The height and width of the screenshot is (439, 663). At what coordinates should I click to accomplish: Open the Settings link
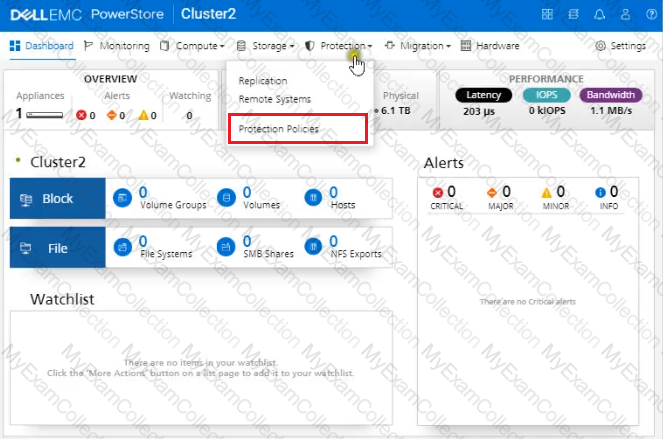tap(621, 46)
